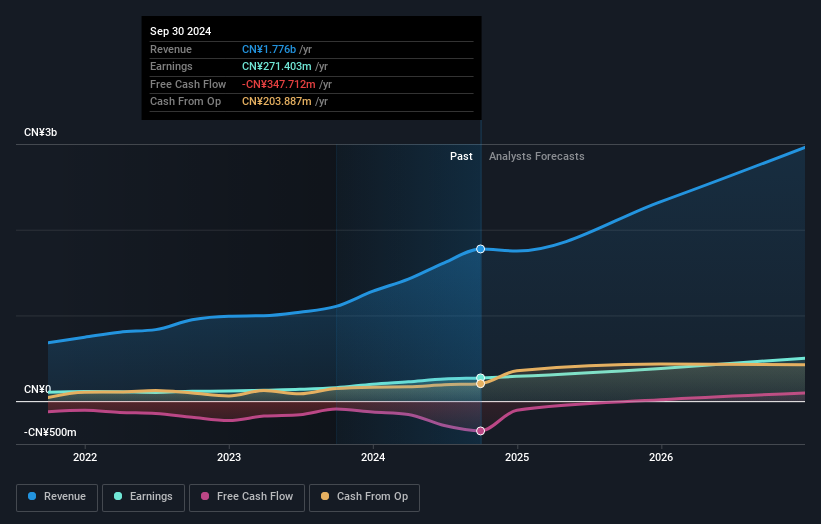821x524 pixels.
Task: Click the pink Free Cash Flow data point
Action: pyautogui.click(x=480, y=431)
